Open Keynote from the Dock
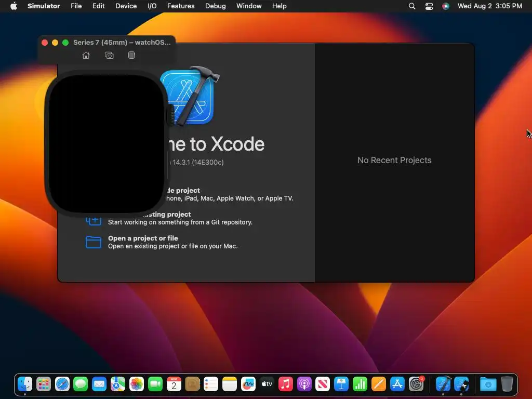Screen dimensions: 532x399 341,384
